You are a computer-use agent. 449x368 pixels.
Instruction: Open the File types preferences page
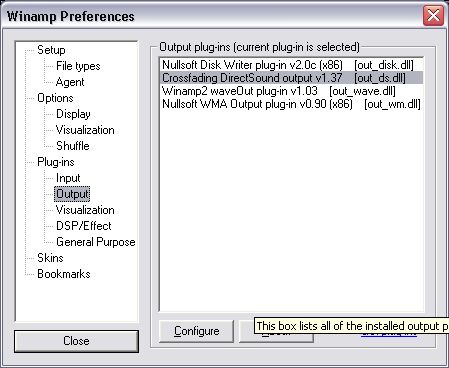tap(78, 66)
